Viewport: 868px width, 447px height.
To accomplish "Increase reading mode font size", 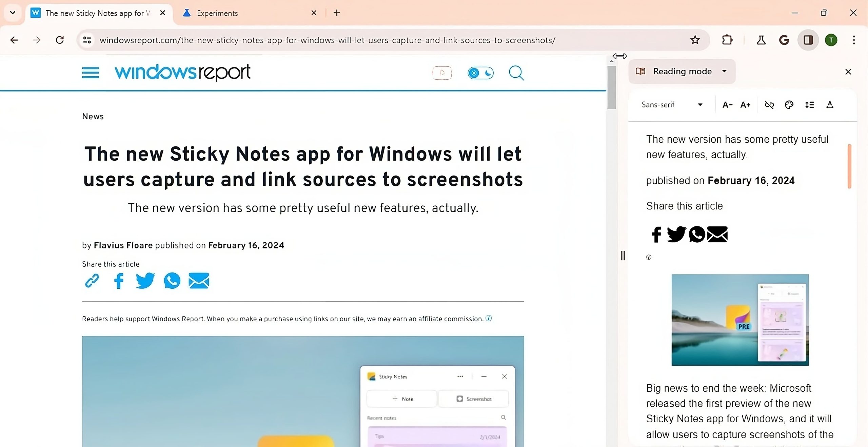I will point(745,105).
